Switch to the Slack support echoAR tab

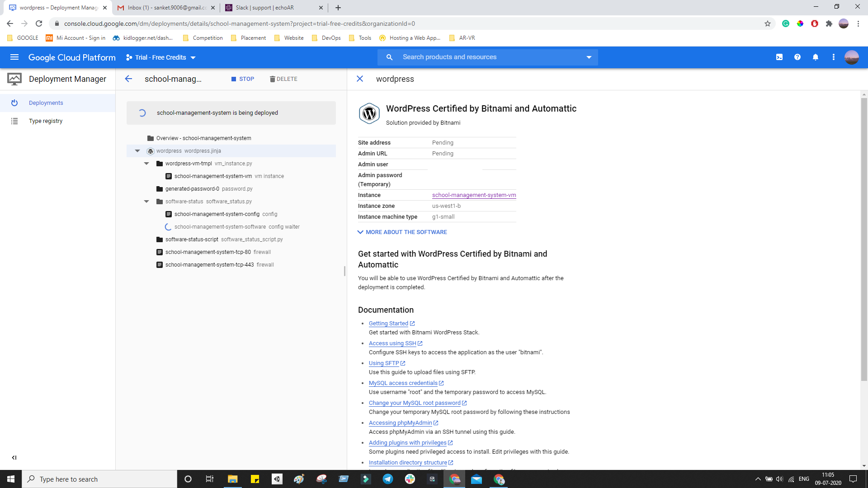point(265,8)
